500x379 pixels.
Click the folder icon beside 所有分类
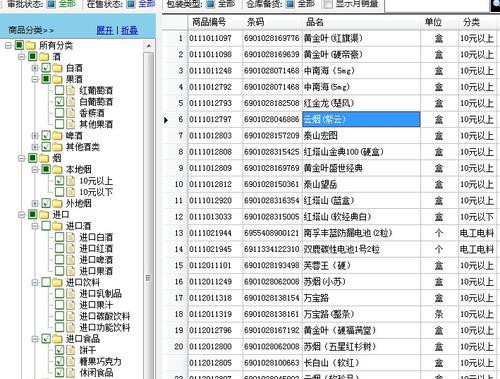[31, 45]
